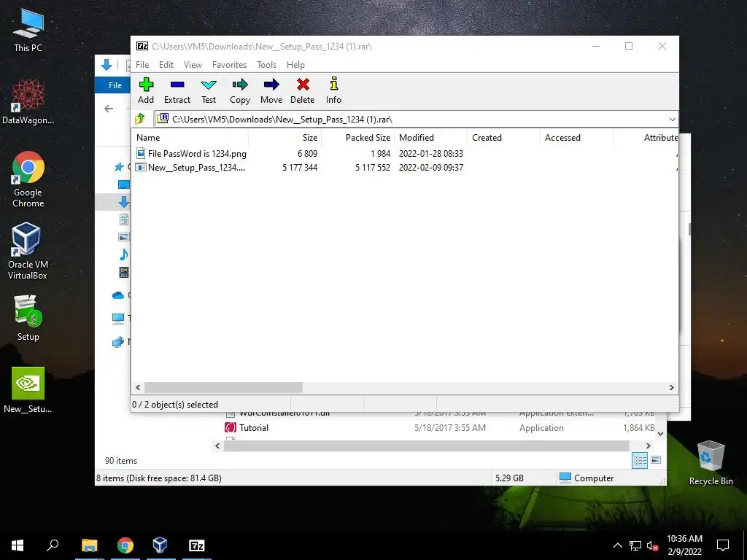Open Oracle VM VirtualBox desktop shortcut
The width and height of the screenshot is (747, 560).
(x=27, y=251)
